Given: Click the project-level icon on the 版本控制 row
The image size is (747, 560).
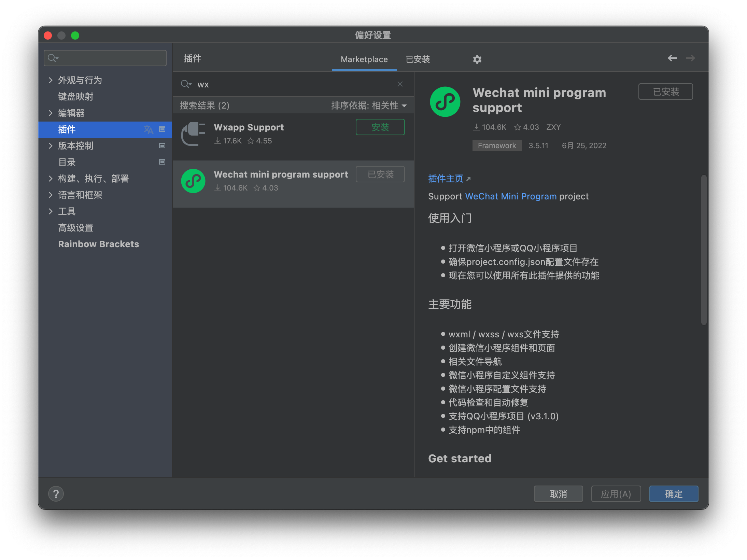Looking at the screenshot, I should [x=162, y=145].
